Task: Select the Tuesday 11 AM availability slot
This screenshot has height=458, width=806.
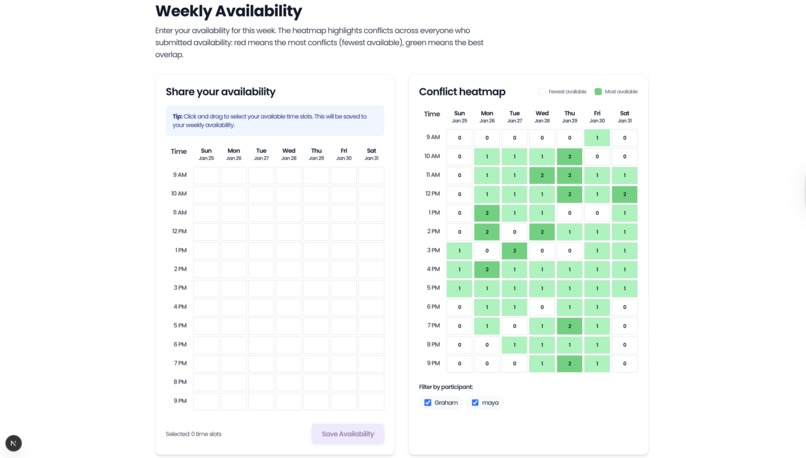Action: click(x=261, y=212)
